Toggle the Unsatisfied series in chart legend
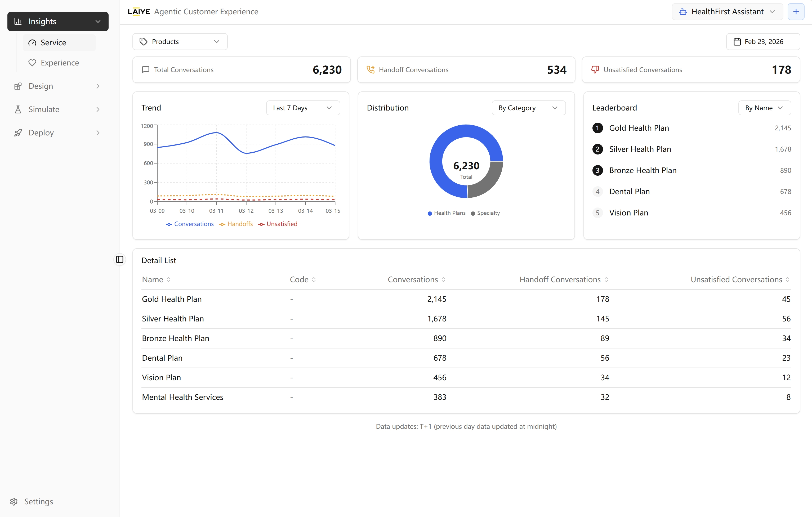812x517 pixels. pyautogui.click(x=278, y=224)
